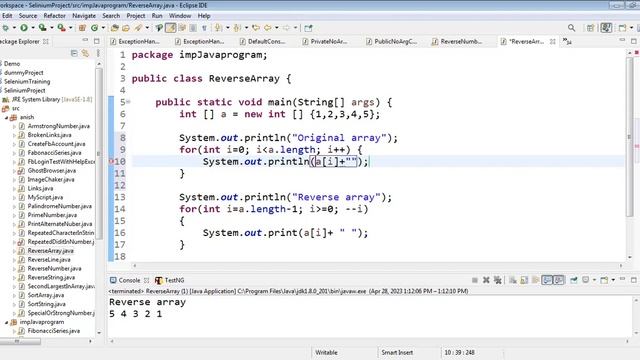The image size is (640, 360).
Task: Click the Pin Console icon
Action: pyautogui.click(x=573, y=280)
